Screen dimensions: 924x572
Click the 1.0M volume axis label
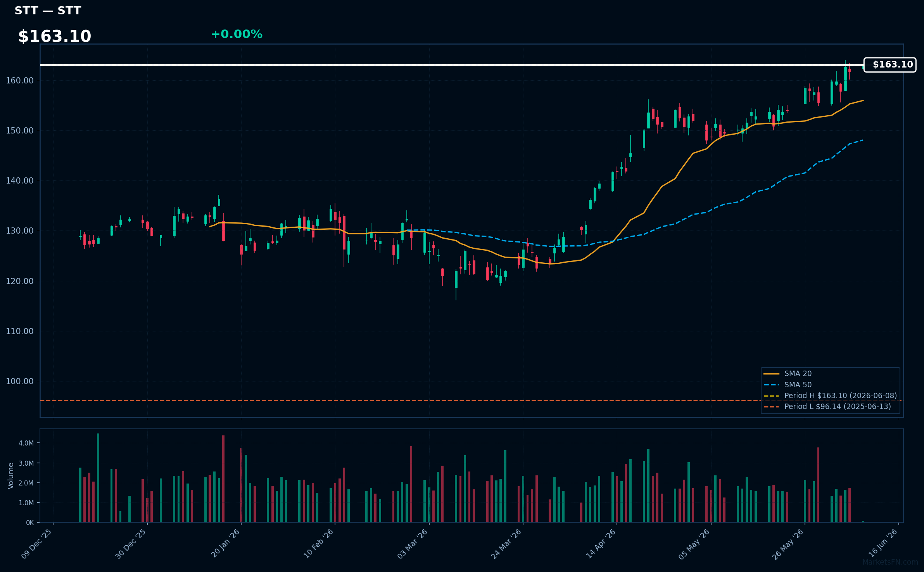[26, 503]
